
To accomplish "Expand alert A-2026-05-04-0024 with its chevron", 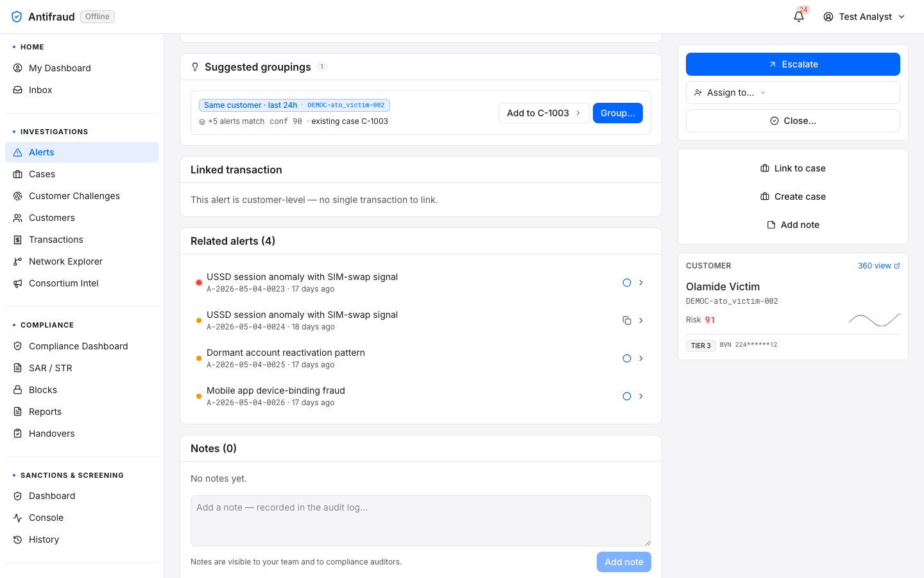I will pyautogui.click(x=641, y=320).
